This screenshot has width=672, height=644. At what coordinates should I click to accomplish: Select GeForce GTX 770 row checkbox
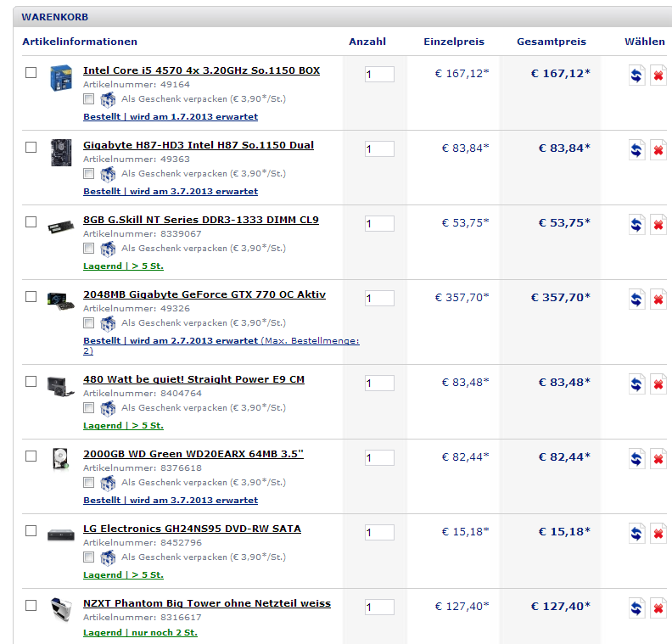point(31,296)
